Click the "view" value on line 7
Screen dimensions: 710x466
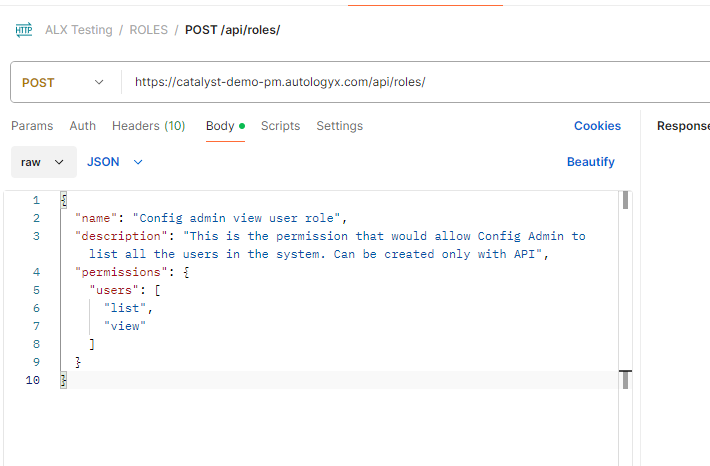125,327
